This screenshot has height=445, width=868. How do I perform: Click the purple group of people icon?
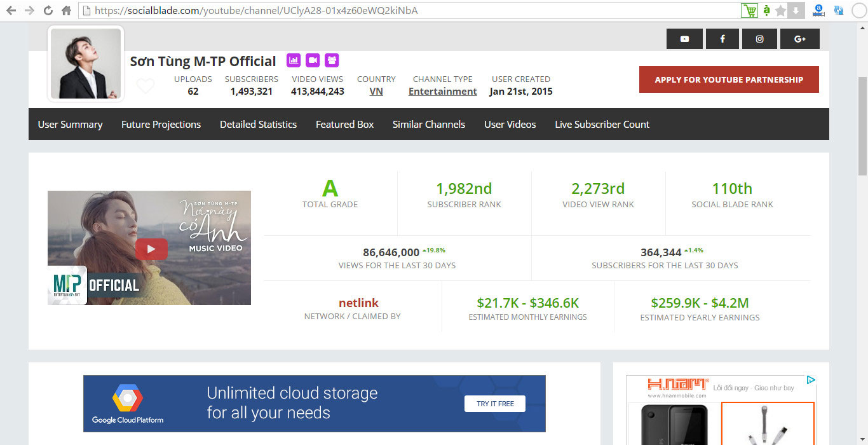[x=332, y=60]
